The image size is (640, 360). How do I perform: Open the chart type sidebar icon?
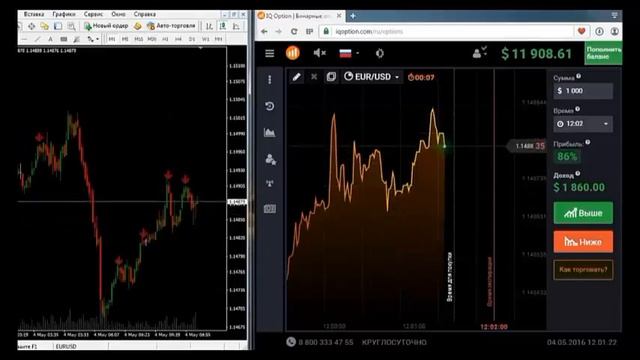[x=269, y=132]
